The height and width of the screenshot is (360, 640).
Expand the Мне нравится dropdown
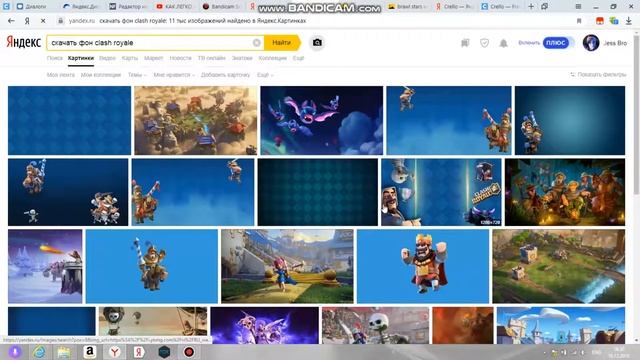click(174, 75)
